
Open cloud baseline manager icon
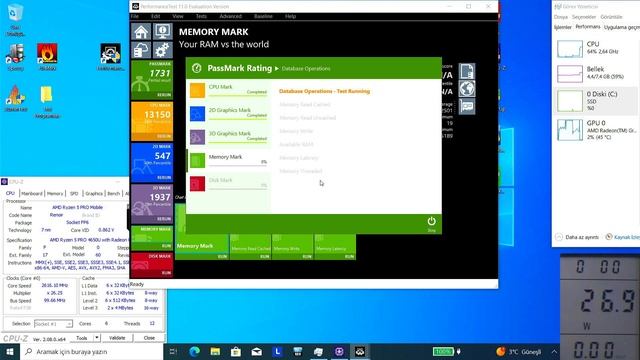click(141, 50)
